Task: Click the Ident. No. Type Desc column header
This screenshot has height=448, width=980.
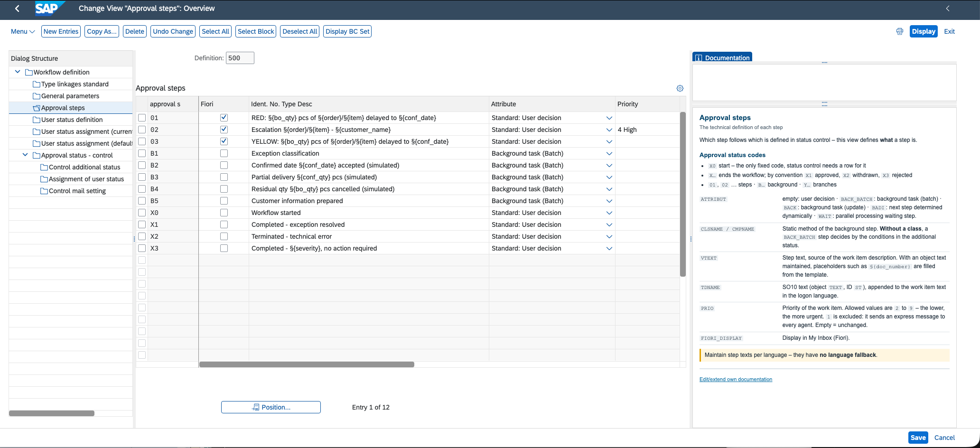Action: [369, 104]
